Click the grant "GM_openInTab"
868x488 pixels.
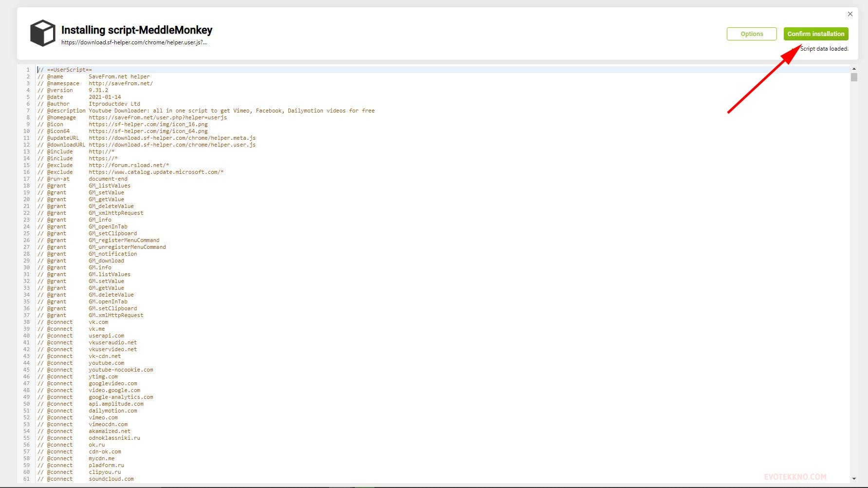(108, 226)
